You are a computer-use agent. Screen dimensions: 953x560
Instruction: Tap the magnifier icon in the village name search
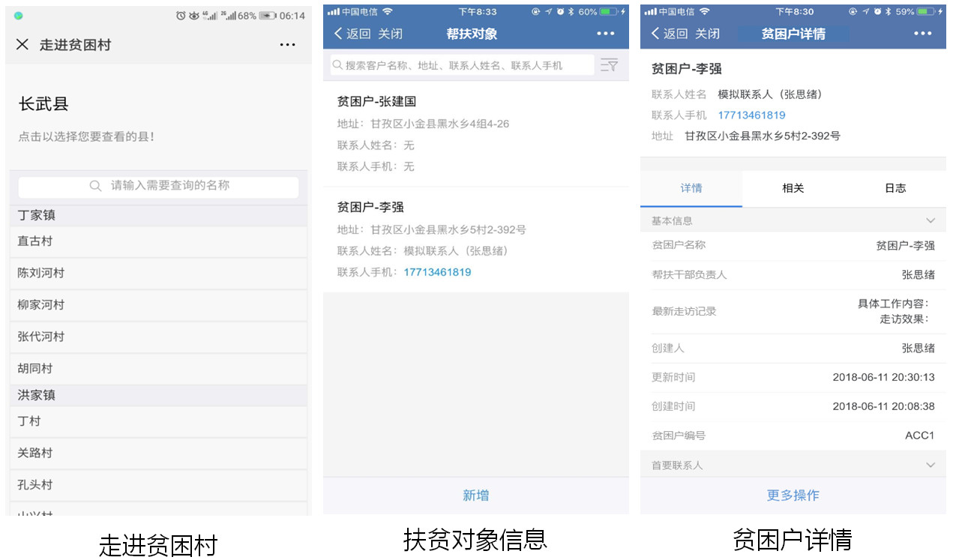[x=95, y=186]
